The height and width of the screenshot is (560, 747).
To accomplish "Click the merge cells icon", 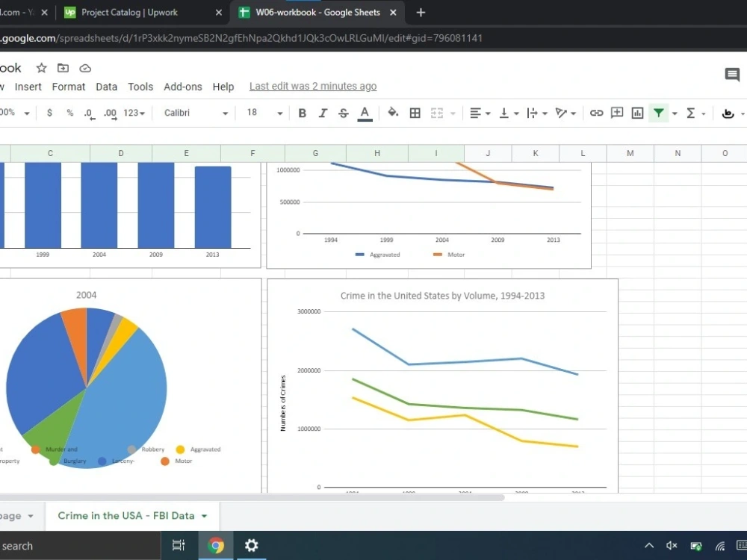I will (437, 113).
